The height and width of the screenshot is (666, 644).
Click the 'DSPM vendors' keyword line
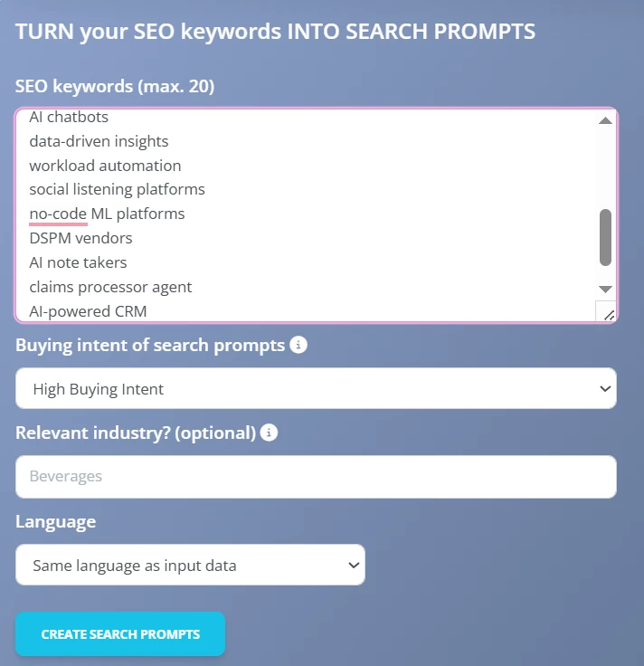pos(80,238)
